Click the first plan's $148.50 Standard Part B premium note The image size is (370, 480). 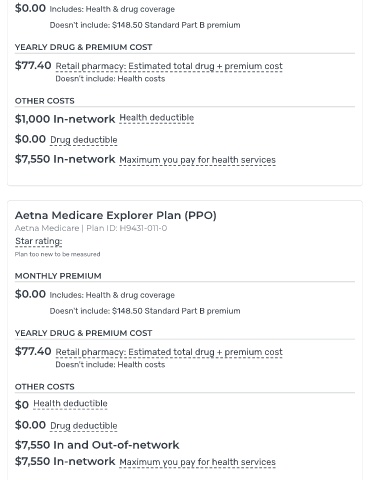click(x=145, y=25)
